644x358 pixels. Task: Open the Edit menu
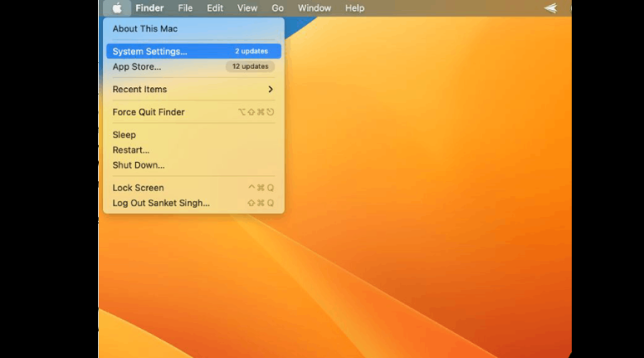[x=215, y=8]
